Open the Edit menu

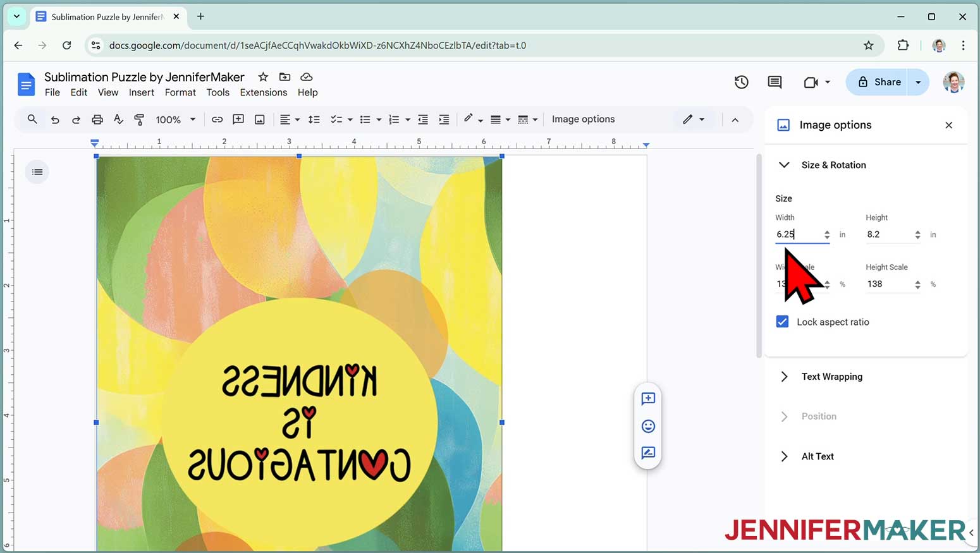tap(79, 92)
